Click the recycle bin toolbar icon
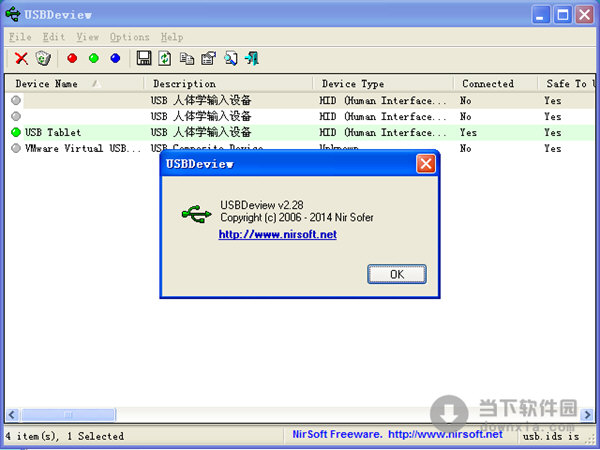 point(43,59)
